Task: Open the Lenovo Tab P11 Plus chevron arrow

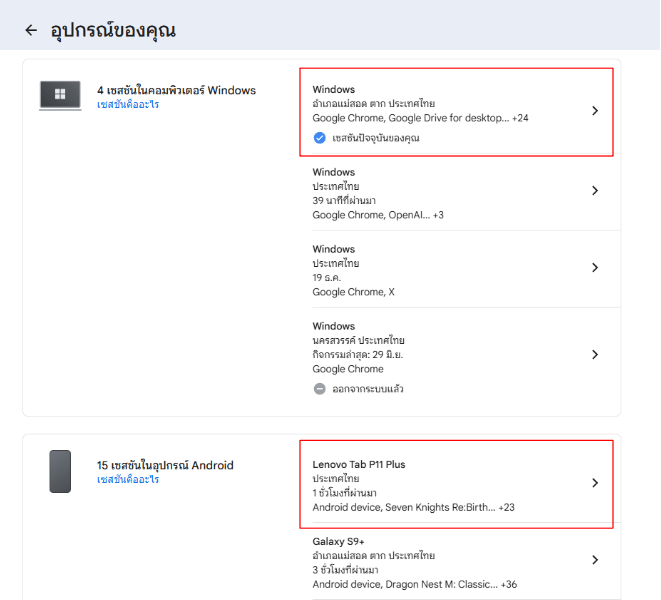Action: [x=595, y=483]
